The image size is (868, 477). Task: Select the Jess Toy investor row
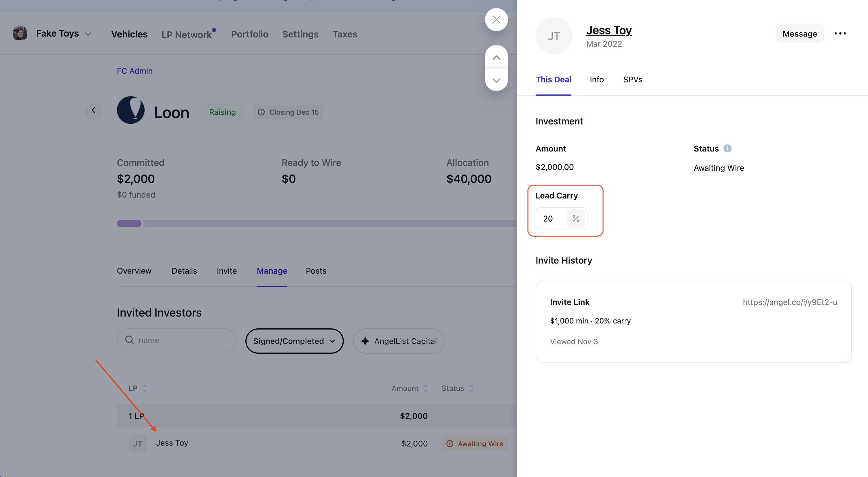pos(317,443)
